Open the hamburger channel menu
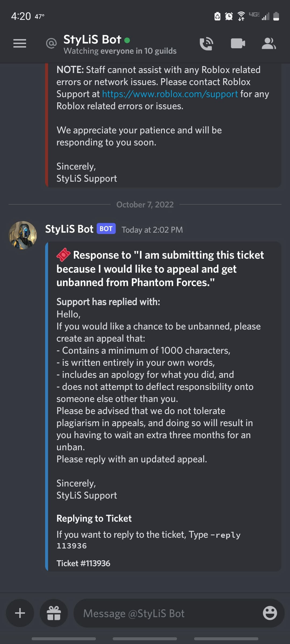The width and height of the screenshot is (290, 644). pos(20,43)
